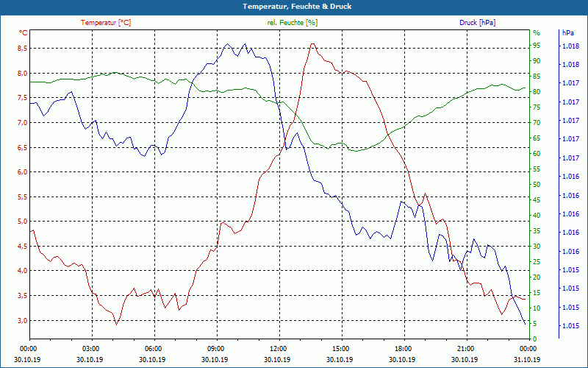Click the '3,0' temperature axis tick

[x=23, y=320]
